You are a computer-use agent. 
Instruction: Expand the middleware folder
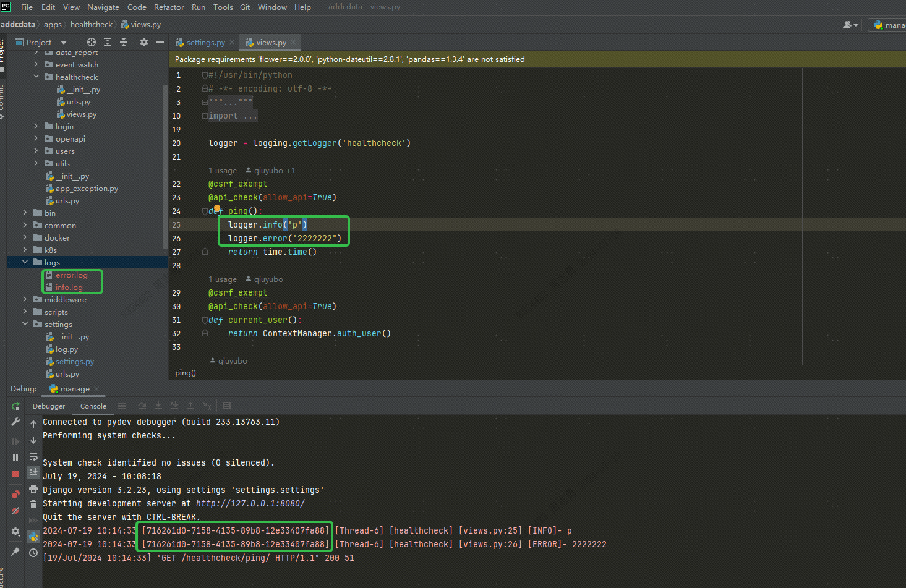(x=25, y=299)
